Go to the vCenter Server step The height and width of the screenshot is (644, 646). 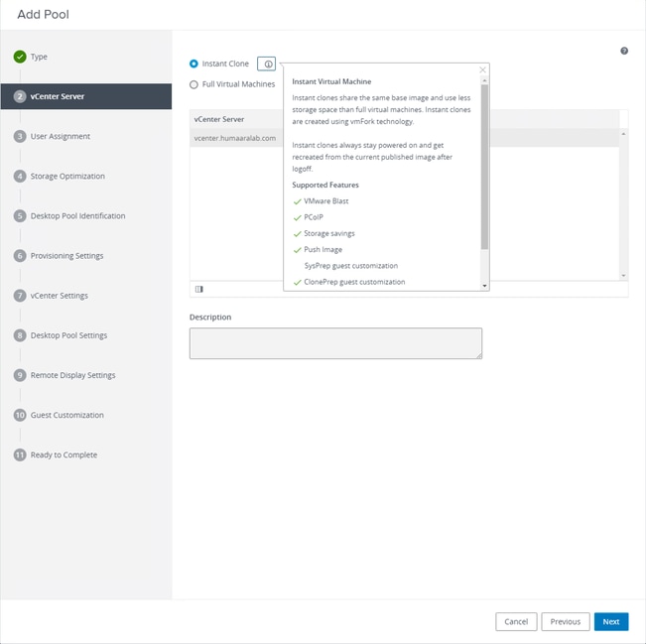[x=86, y=96]
